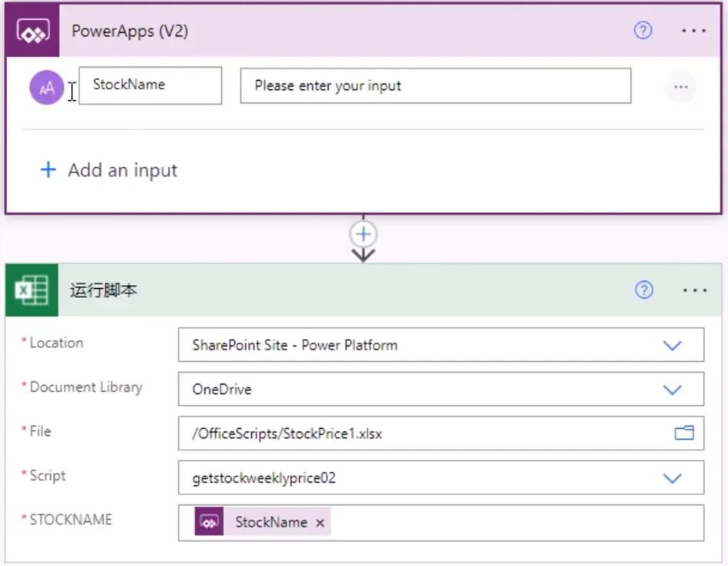Click the PowerApps (V2) header title
The width and height of the screenshot is (728, 566).
click(x=129, y=31)
